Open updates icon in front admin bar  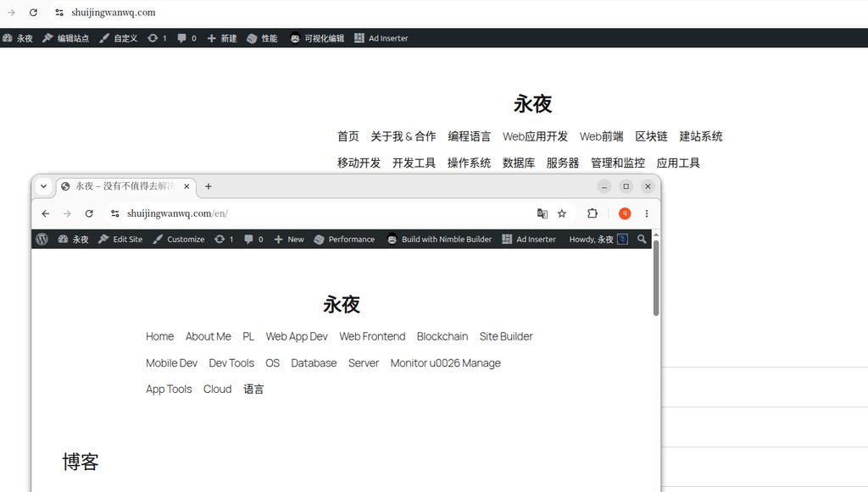click(224, 240)
